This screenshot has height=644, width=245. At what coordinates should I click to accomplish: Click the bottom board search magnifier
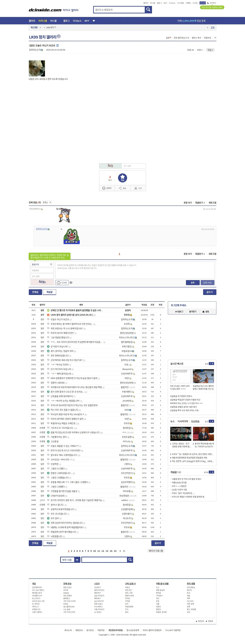coord(130,560)
